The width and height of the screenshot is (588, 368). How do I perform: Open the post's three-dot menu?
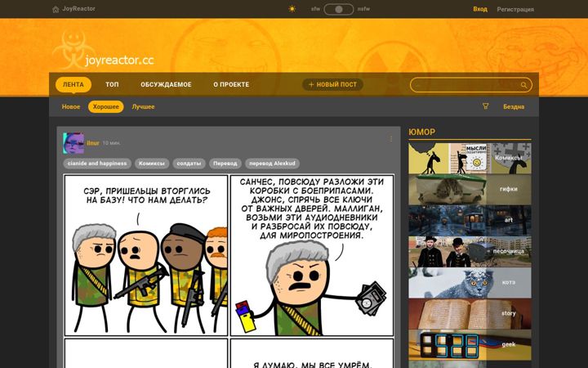coord(391,139)
